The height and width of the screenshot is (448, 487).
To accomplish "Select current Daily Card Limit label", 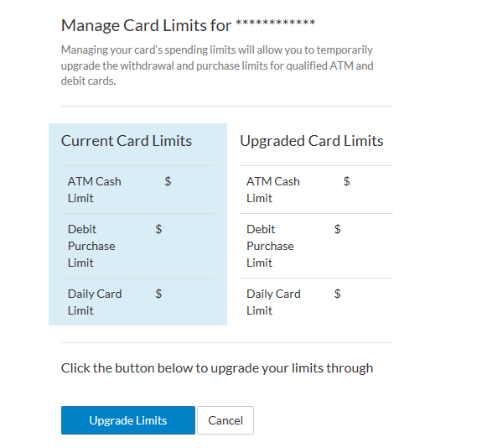I will 95,302.
